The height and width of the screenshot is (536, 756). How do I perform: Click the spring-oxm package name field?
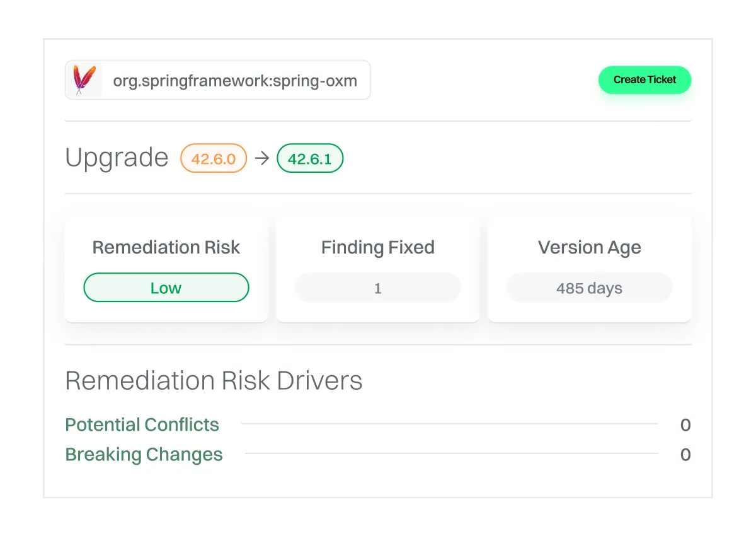point(235,80)
